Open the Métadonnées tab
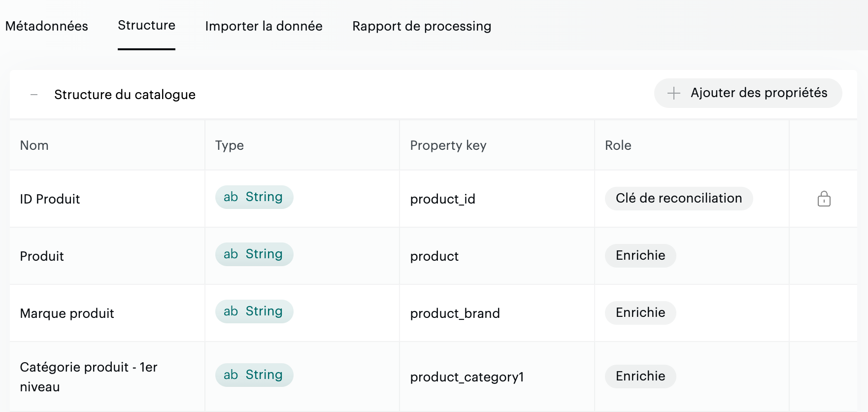Screen dimensions: 868x412 coord(47,26)
